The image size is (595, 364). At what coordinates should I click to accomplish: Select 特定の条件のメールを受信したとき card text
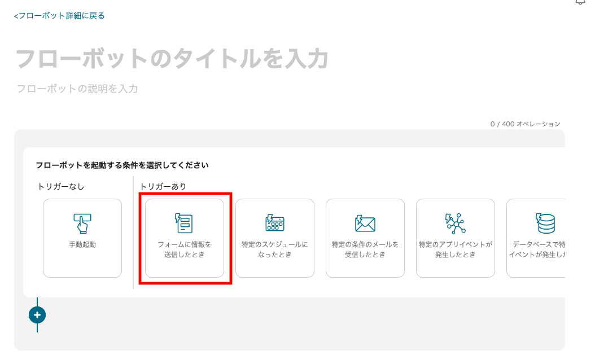[365, 249]
